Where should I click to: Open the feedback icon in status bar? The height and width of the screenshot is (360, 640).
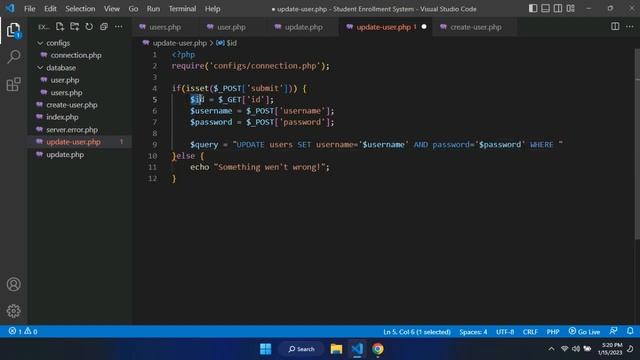(613, 331)
